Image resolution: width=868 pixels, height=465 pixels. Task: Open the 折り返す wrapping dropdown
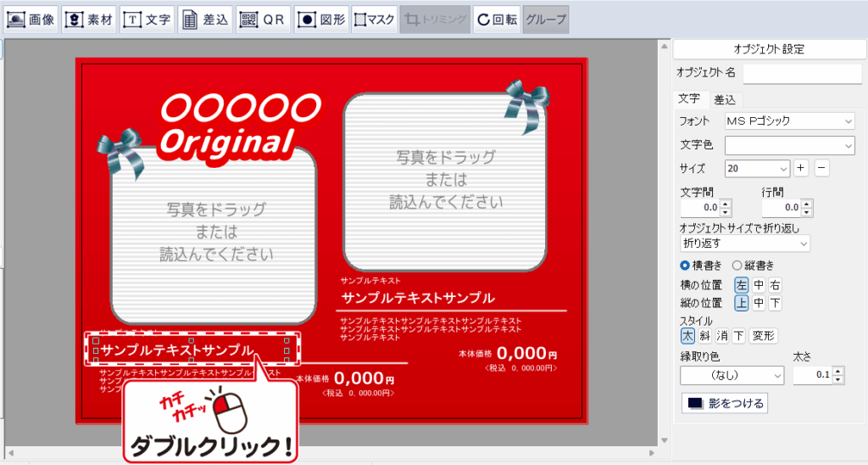[744, 244]
